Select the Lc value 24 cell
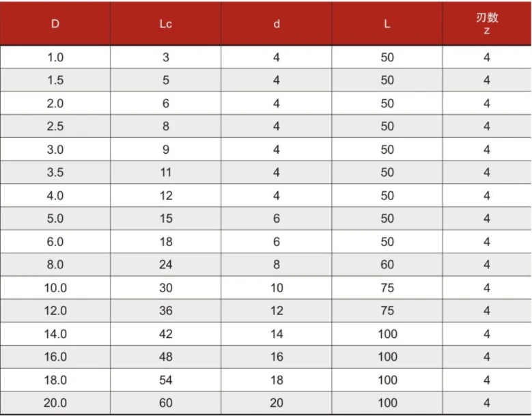The height and width of the screenshot is (416, 532). click(x=165, y=264)
